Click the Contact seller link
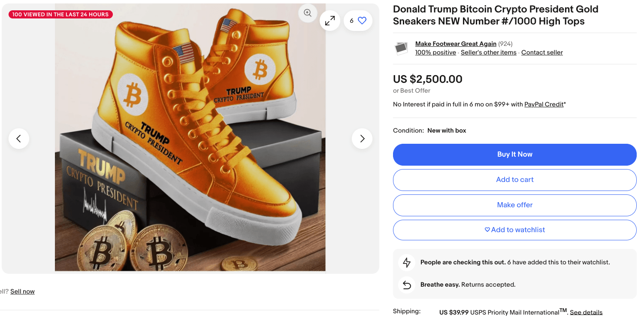Image resolution: width=644 pixels, height=318 pixels. (x=542, y=52)
